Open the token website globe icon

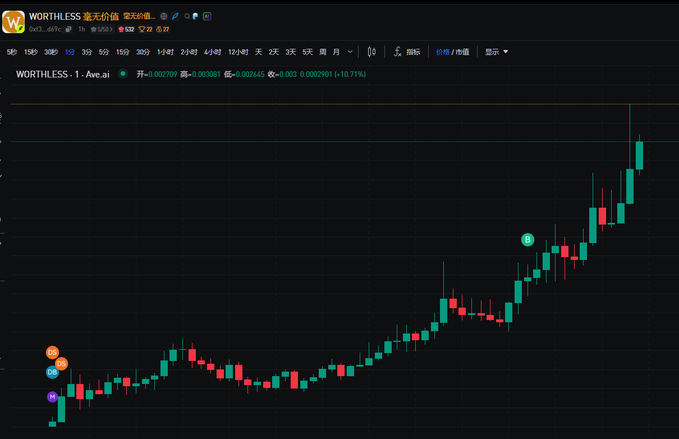point(164,16)
